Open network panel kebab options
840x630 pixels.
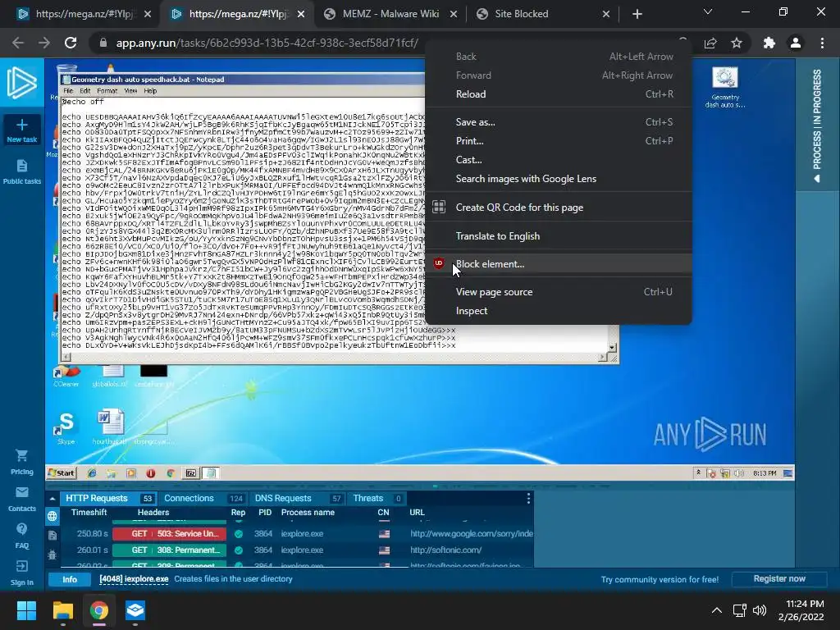point(528,498)
